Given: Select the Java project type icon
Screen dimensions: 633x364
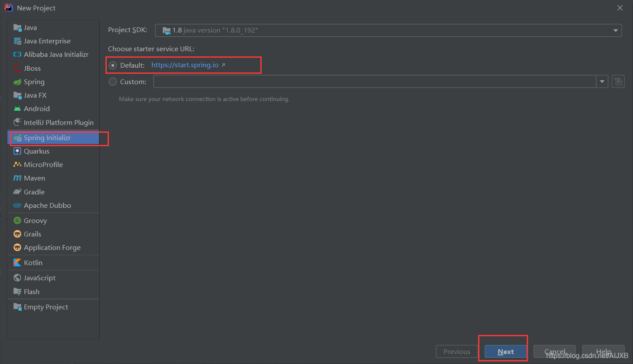Looking at the screenshot, I should 17,28.
